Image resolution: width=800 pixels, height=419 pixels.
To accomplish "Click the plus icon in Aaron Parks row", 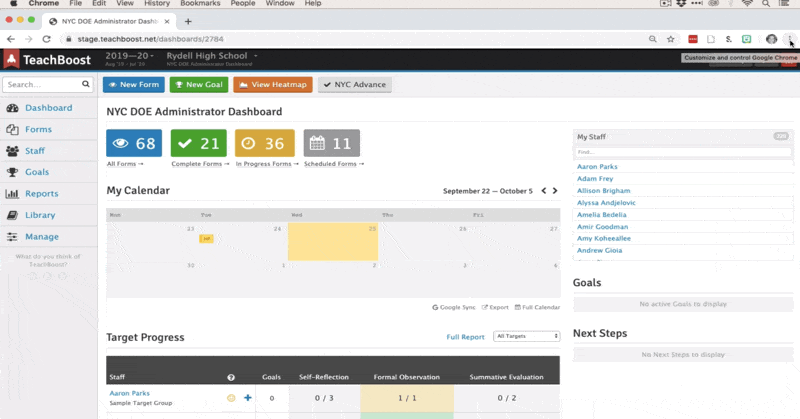I will (x=247, y=398).
